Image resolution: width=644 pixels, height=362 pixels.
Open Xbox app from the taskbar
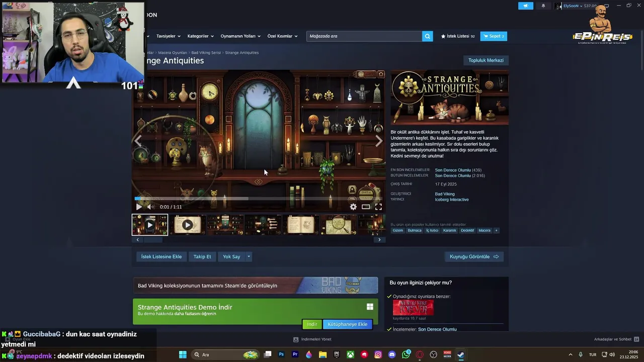350,354
